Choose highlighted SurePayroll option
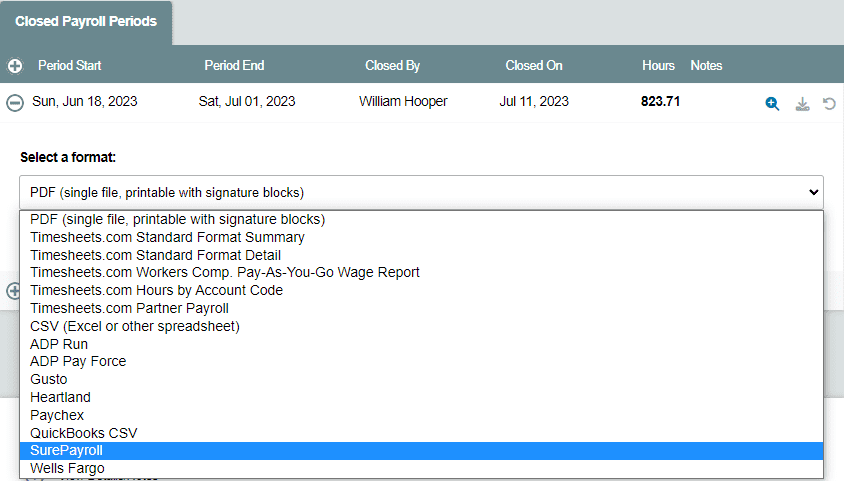 pos(421,451)
